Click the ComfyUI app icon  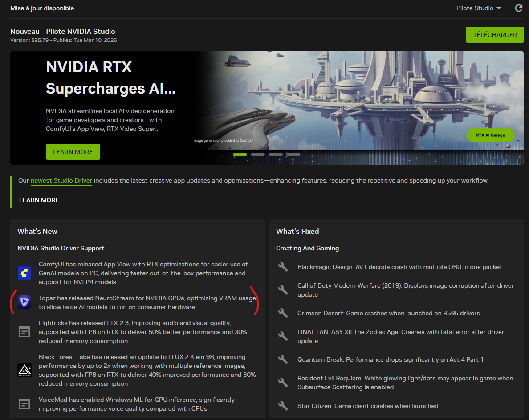(x=24, y=273)
